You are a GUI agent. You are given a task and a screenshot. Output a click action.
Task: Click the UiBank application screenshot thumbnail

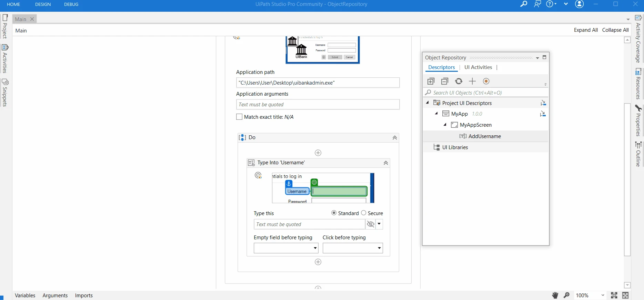point(323,50)
